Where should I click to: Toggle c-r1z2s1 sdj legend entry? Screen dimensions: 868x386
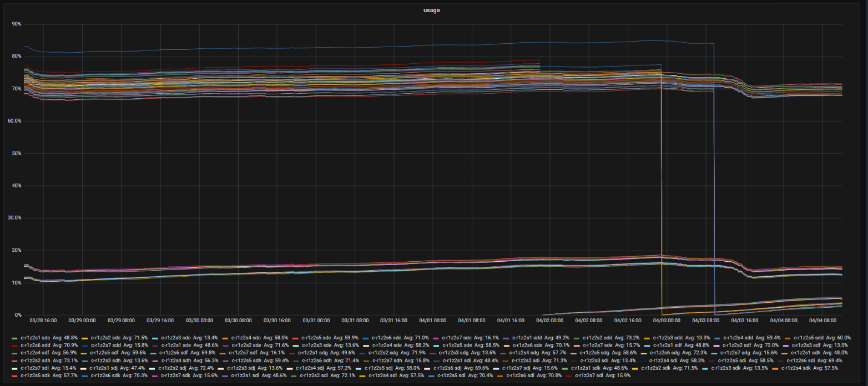click(x=104, y=368)
